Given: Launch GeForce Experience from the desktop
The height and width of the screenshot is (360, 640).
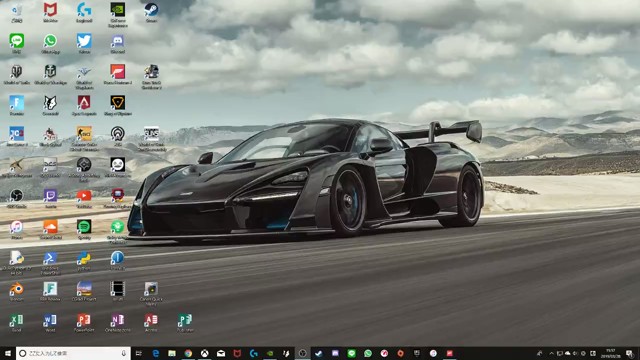Looking at the screenshot, I should 118,14.
